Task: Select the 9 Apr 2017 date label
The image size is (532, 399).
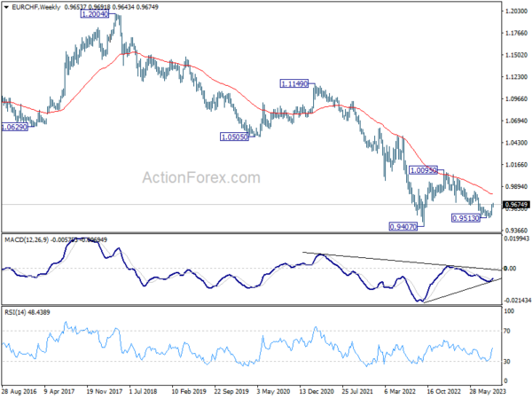Action: (x=59, y=391)
